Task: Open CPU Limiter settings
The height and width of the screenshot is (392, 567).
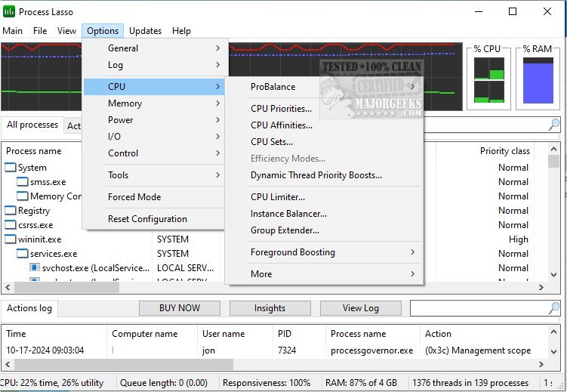Action: tap(325, 197)
